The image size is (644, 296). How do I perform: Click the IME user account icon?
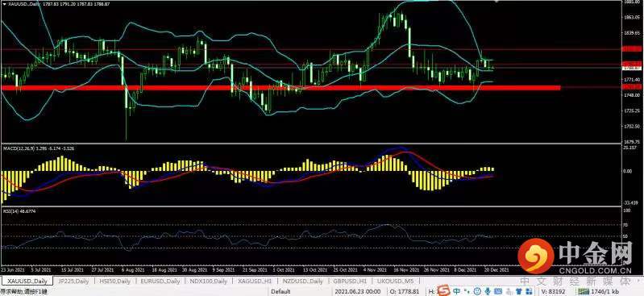(x=509, y=291)
